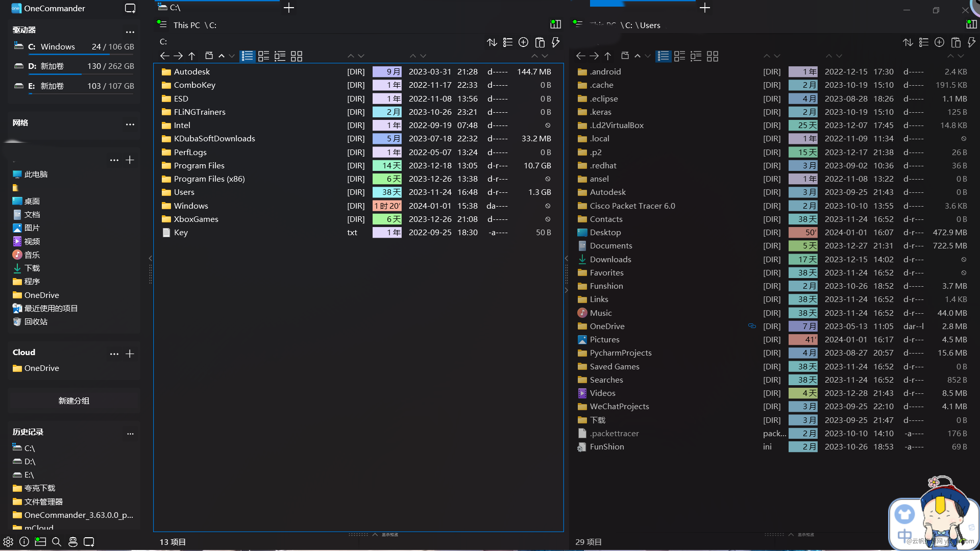
Task: Click the paste clipboard icon in right pane
Action: pyautogui.click(x=956, y=42)
